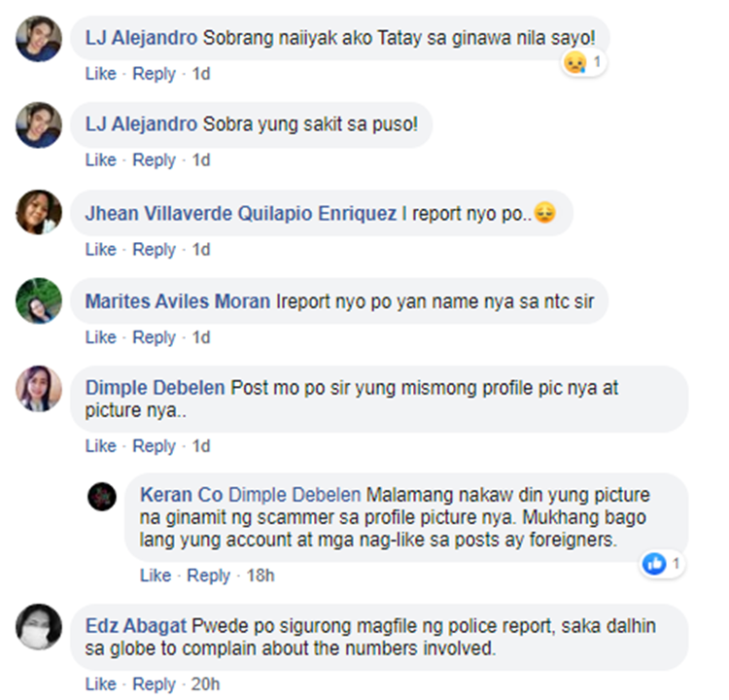Reply to Jhean Villaverde Quilapio Enriquez's comment
729x700 pixels.
[154, 250]
